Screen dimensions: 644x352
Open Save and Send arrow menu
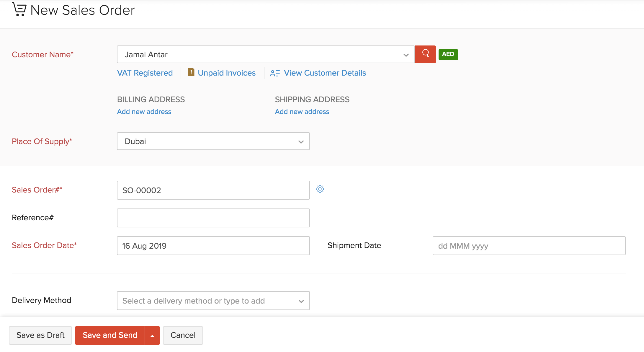[x=152, y=336]
